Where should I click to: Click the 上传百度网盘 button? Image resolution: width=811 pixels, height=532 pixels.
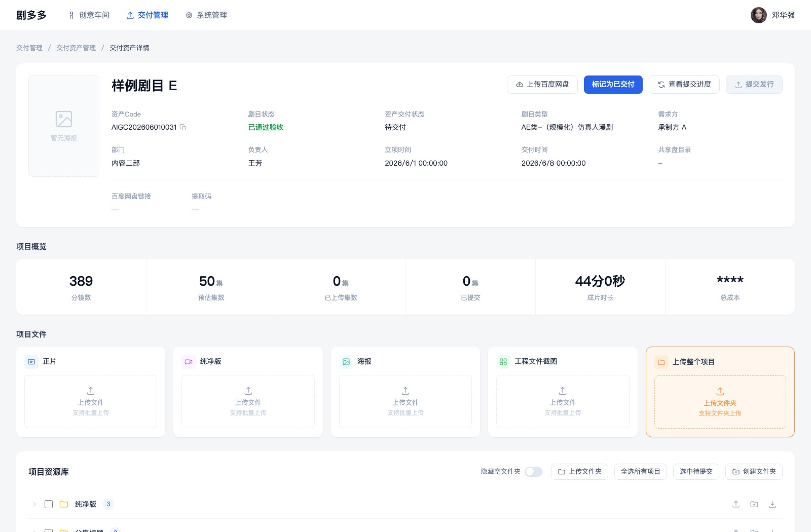tap(542, 85)
